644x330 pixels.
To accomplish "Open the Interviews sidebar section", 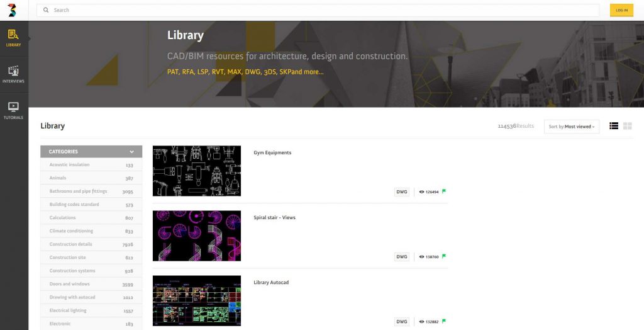I will click(14, 74).
